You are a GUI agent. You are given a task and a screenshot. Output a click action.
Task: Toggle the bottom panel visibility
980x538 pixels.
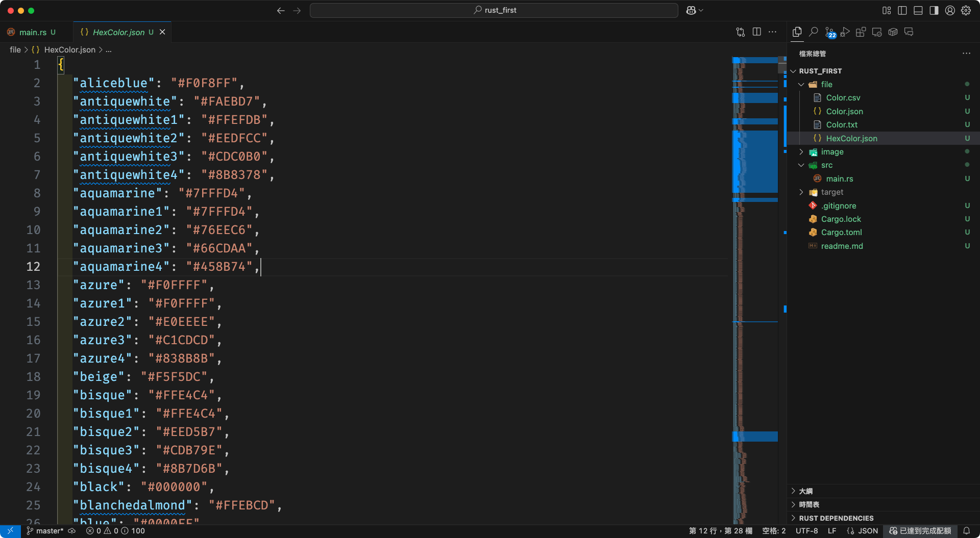918,11
